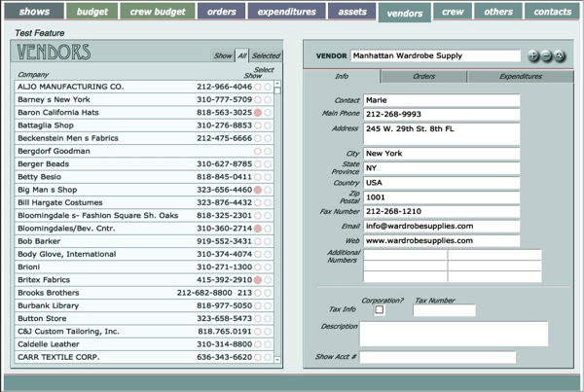
Task: Click the vendor list scroll down arrow
Action: pos(277,360)
